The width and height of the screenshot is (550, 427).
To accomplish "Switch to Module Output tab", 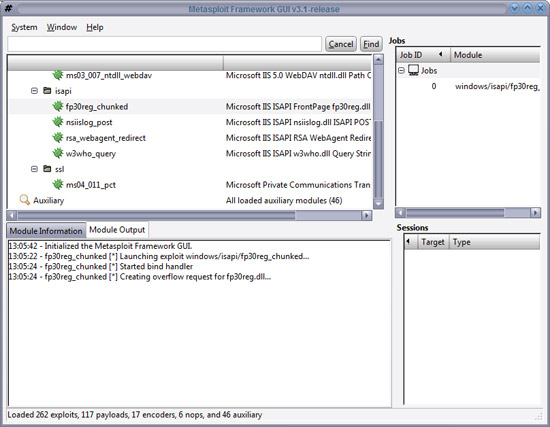I will tap(117, 230).
